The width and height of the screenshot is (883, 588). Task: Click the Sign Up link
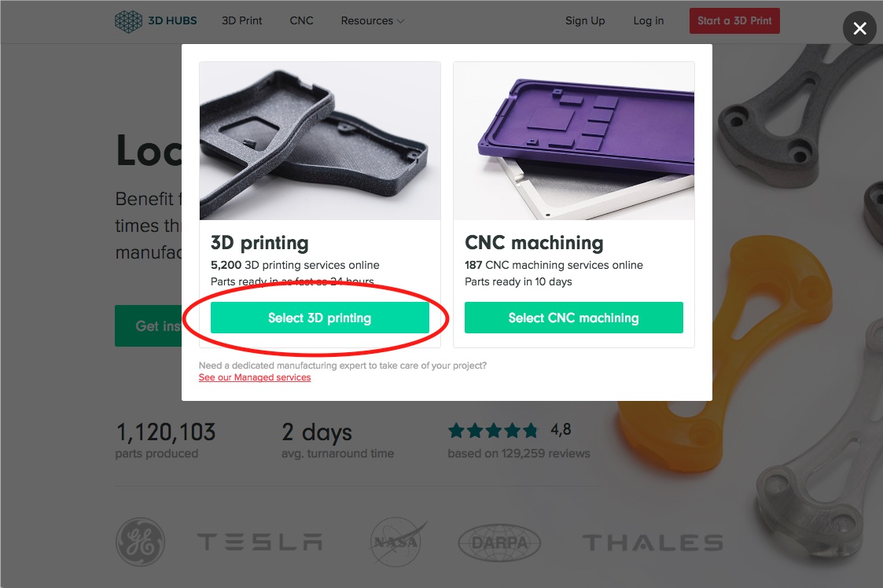coord(585,21)
